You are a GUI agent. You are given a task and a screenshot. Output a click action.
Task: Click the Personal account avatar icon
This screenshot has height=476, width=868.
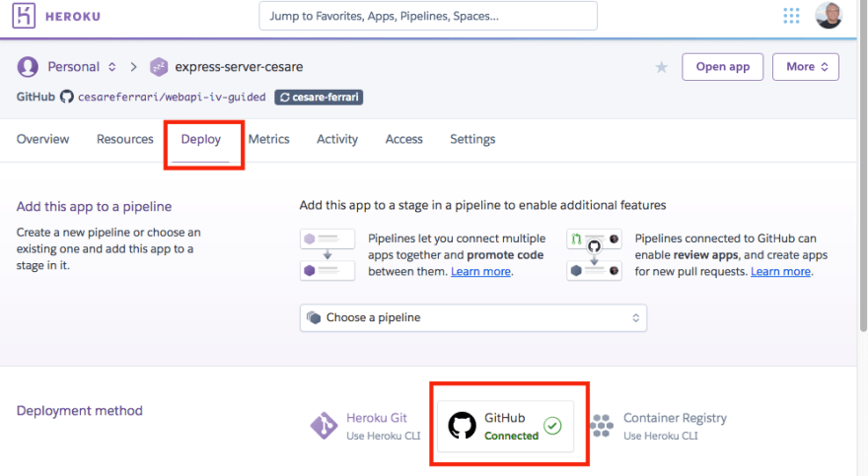[28, 67]
